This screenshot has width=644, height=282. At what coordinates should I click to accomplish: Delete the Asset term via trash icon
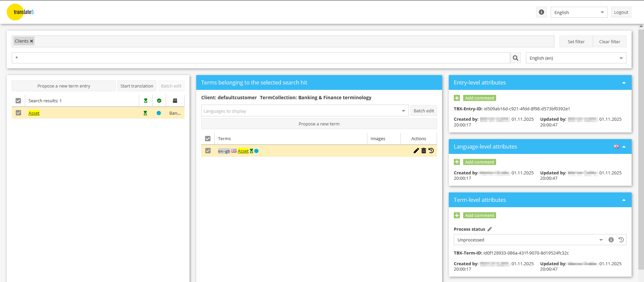tap(424, 151)
